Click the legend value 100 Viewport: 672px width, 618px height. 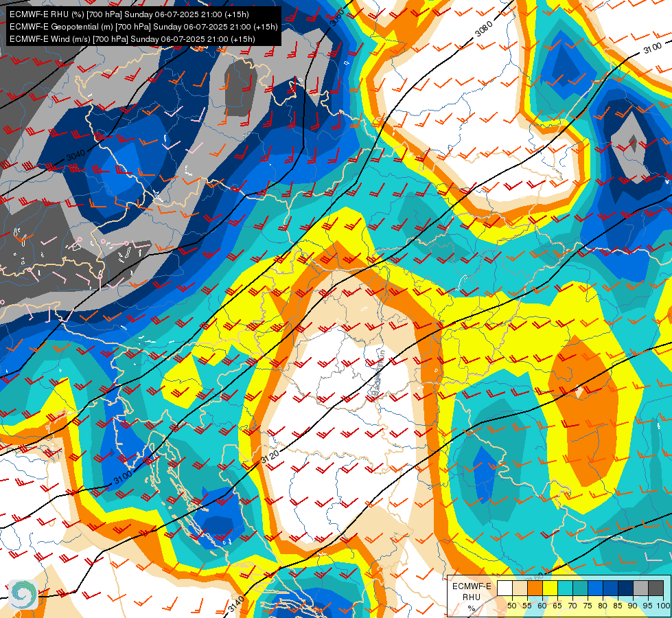(x=662, y=606)
